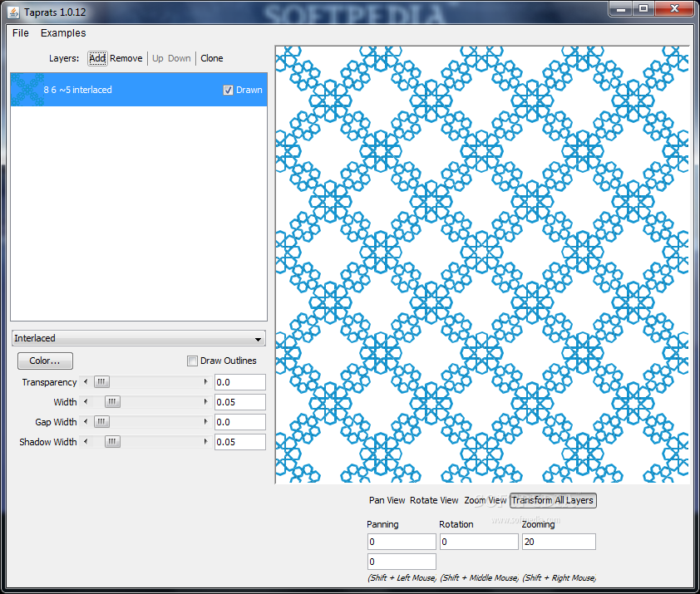Click the first Panning input field
700x594 pixels.
pyautogui.click(x=402, y=542)
